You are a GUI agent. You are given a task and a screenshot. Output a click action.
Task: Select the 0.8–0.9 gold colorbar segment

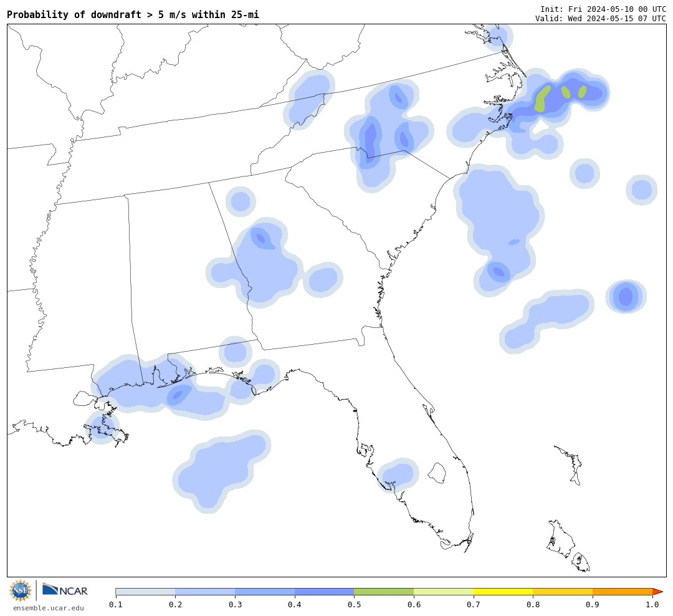[563, 592]
